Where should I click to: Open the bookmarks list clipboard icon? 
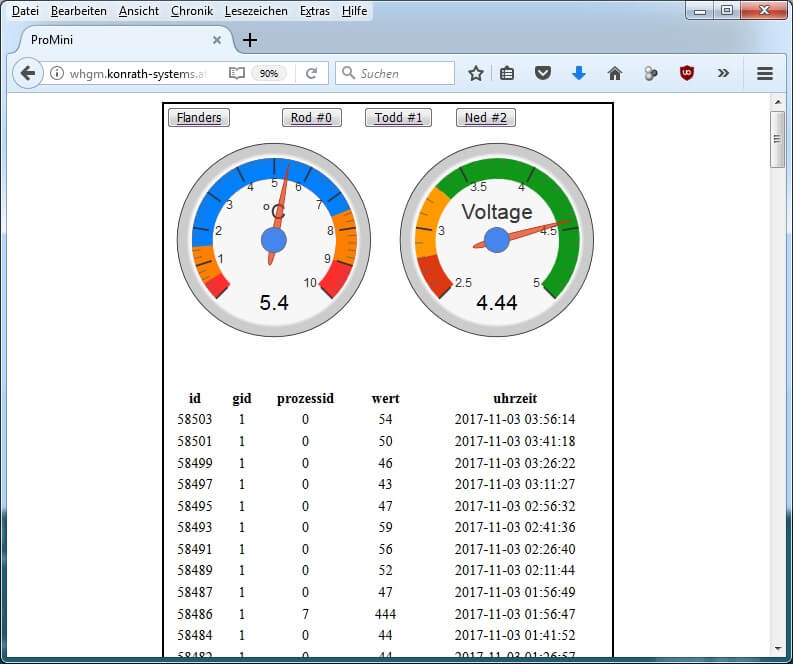(x=507, y=73)
